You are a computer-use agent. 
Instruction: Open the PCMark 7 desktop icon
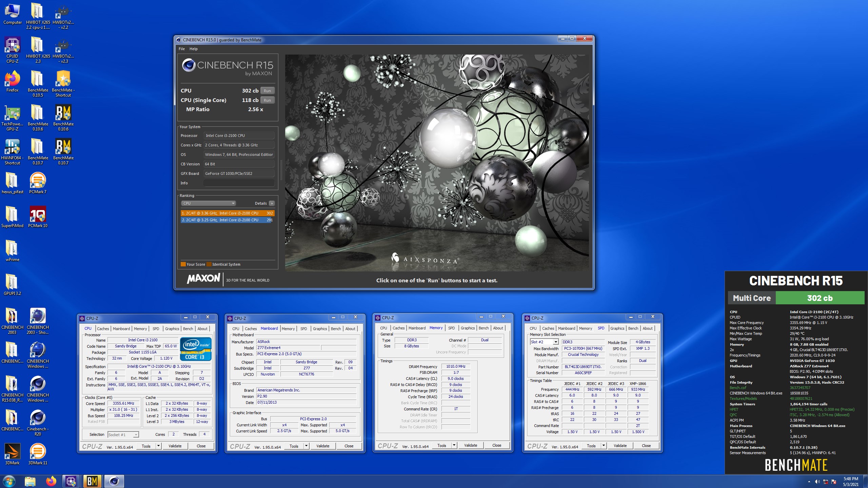[x=38, y=183]
